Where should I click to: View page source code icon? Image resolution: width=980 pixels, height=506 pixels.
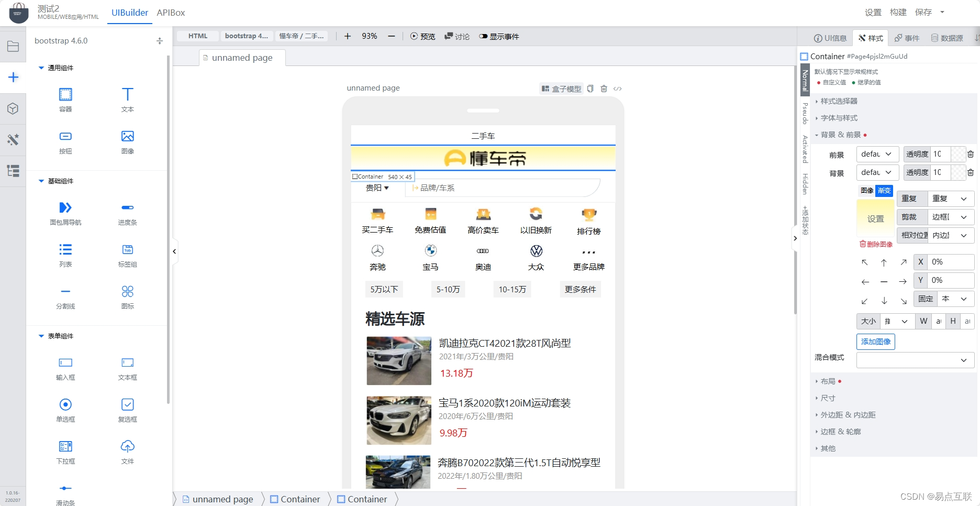[x=618, y=89]
